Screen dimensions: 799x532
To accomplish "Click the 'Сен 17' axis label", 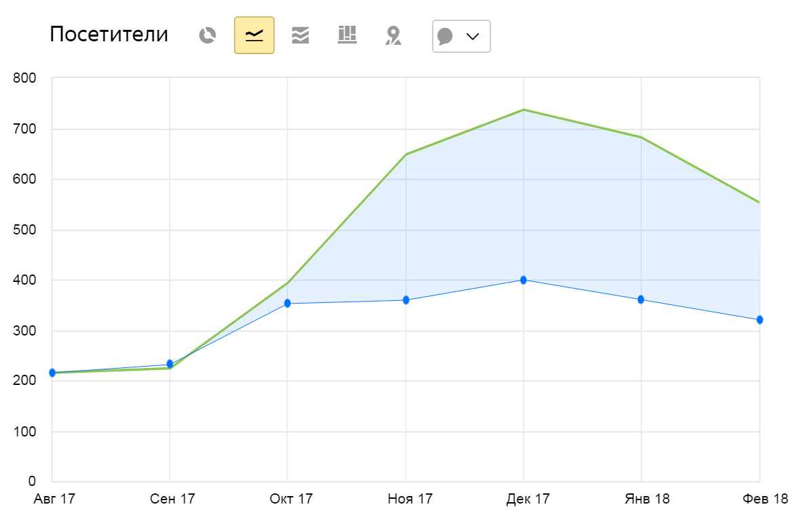I will coord(172,499).
